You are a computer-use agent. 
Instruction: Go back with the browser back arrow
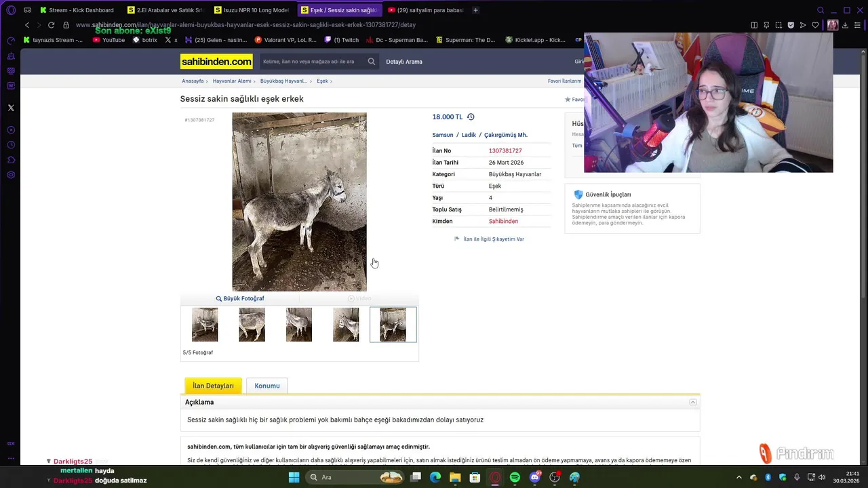click(x=27, y=25)
